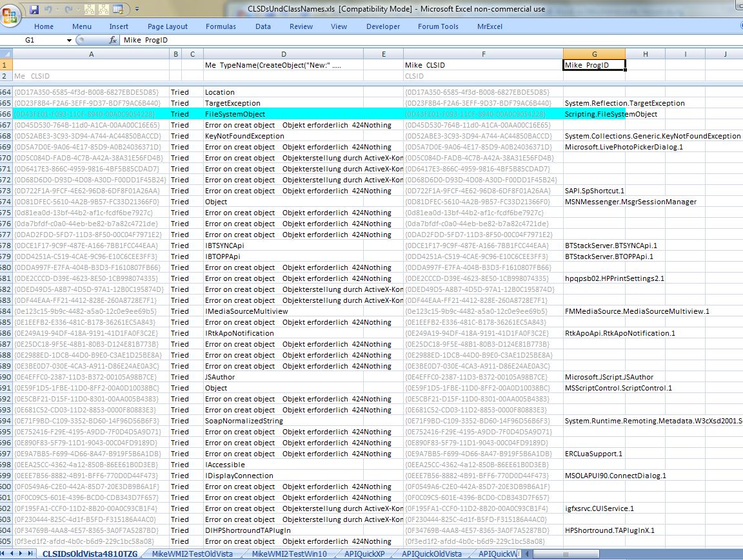Switch to the Review ribbon tab
The width and height of the screenshot is (743, 560).
301,26
